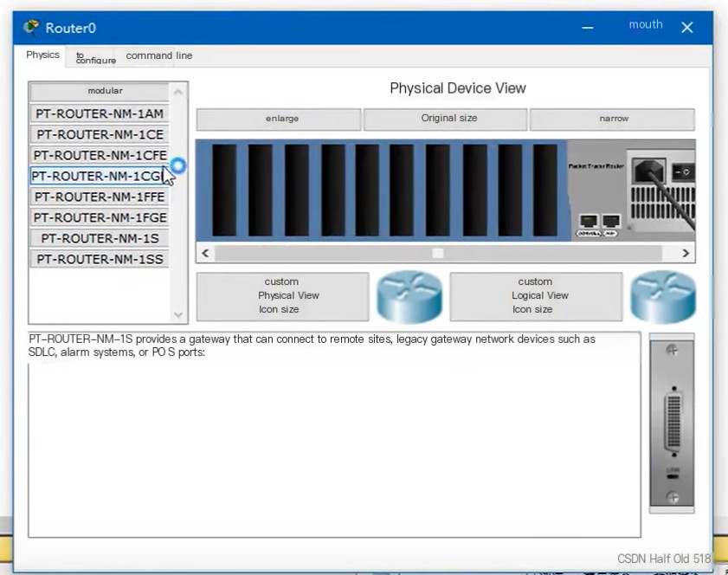Open custom Logical View icon size

click(x=536, y=296)
